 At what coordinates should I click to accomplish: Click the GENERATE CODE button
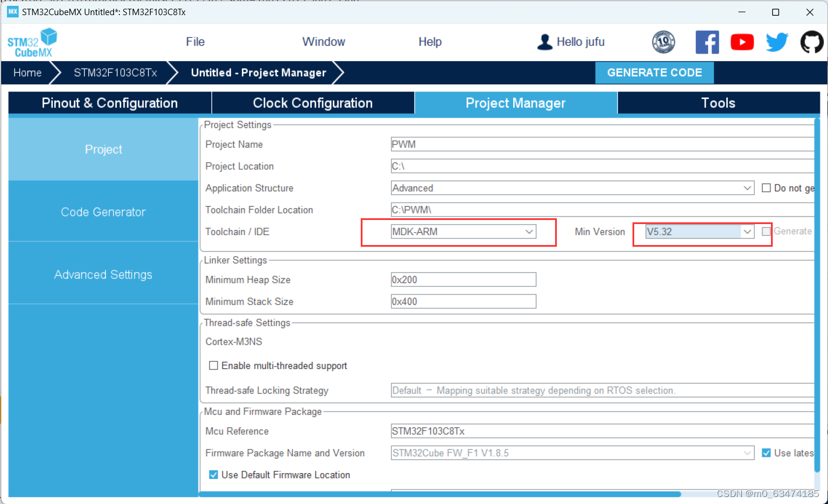click(x=655, y=73)
